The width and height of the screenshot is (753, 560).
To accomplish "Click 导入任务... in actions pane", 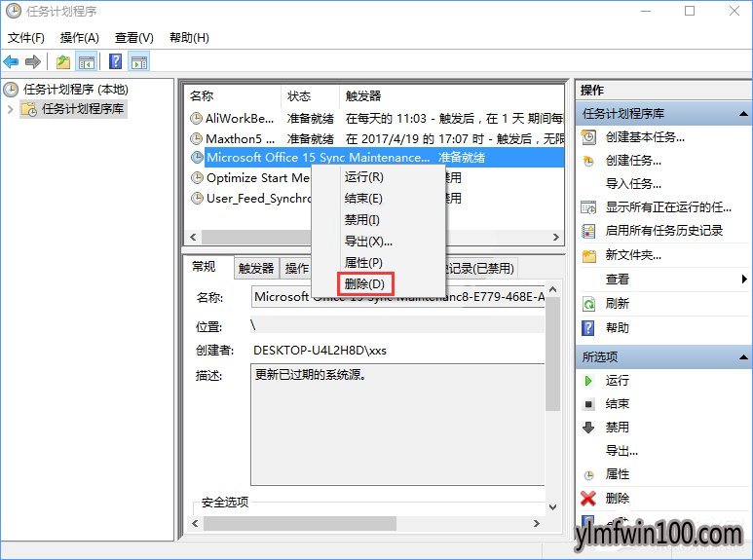I will (x=633, y=184).
